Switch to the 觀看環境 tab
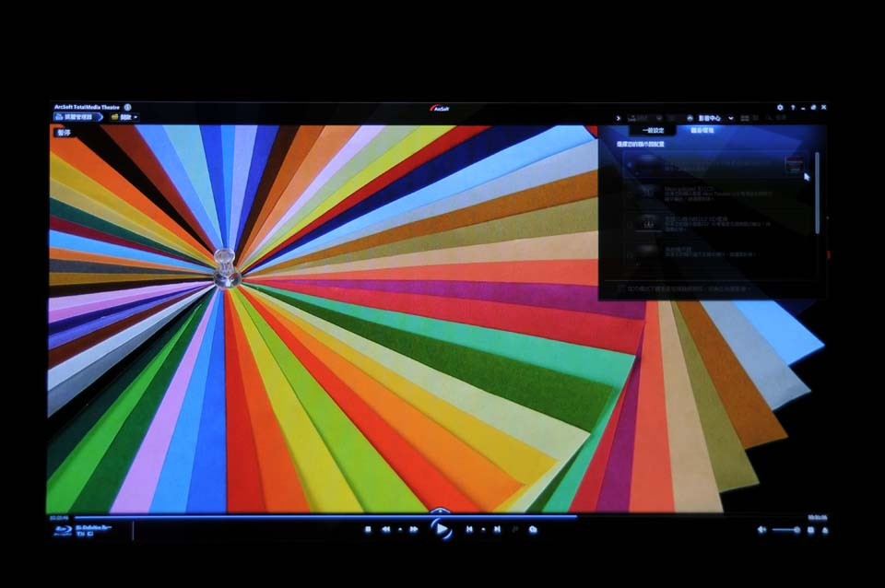This screenshot has height=588, width=885. pyautogui.click(x=702, y=130)
